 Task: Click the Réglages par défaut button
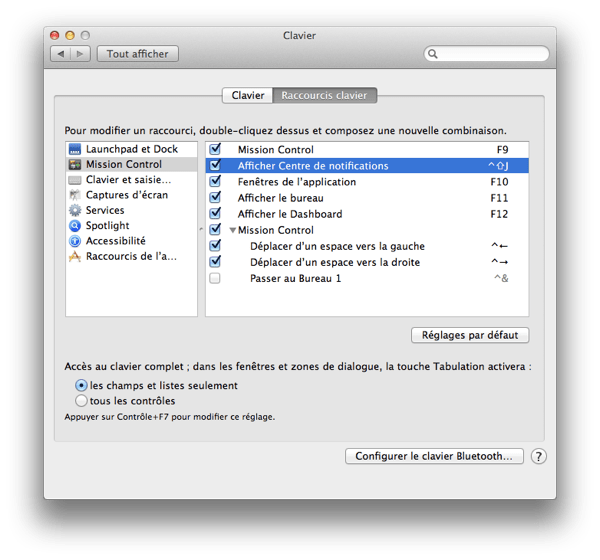pos(470,335)
